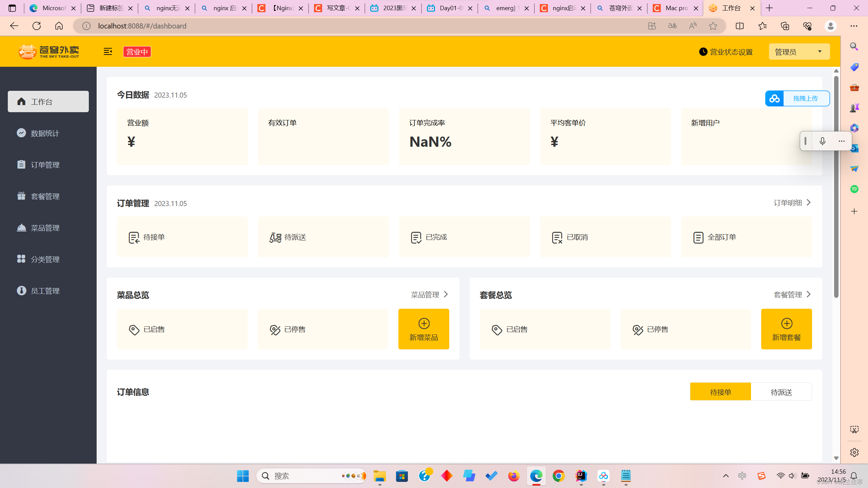
Task: Click the 新增套餐 button
Action: pyautogui.click(x=786, y=329)
